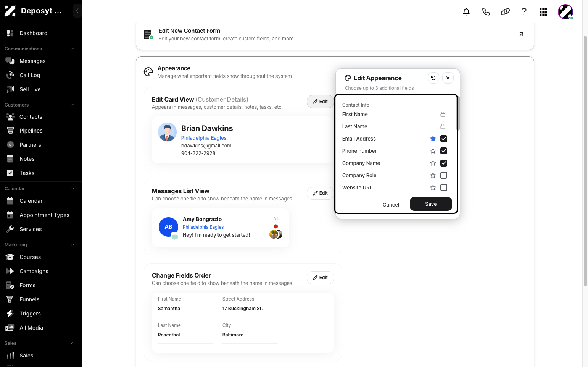The height and width of the screenshot is (367, 588).
Task: Star the Website URL field
Action: click(x=433, y=188)
